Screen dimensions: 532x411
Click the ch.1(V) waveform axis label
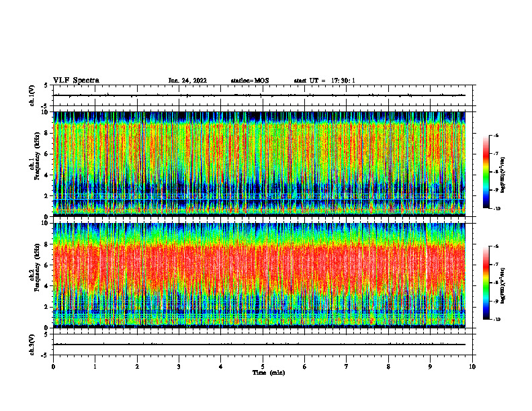point(32,95)
